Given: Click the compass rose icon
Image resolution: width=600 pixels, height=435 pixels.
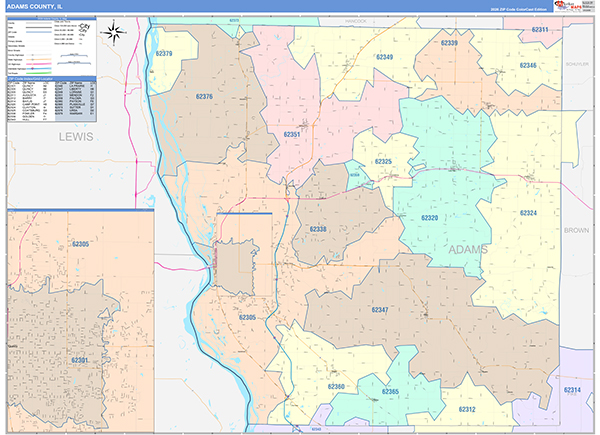Looking at the screenshot, I should pos(113,32).
